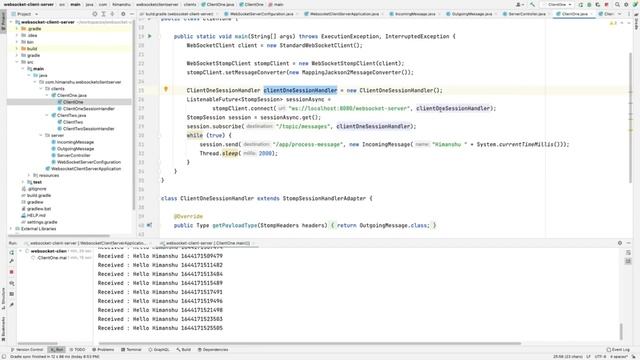Screen dimensions: 640x360
Task: Open the Build tool window button
Action: [184, 349]
